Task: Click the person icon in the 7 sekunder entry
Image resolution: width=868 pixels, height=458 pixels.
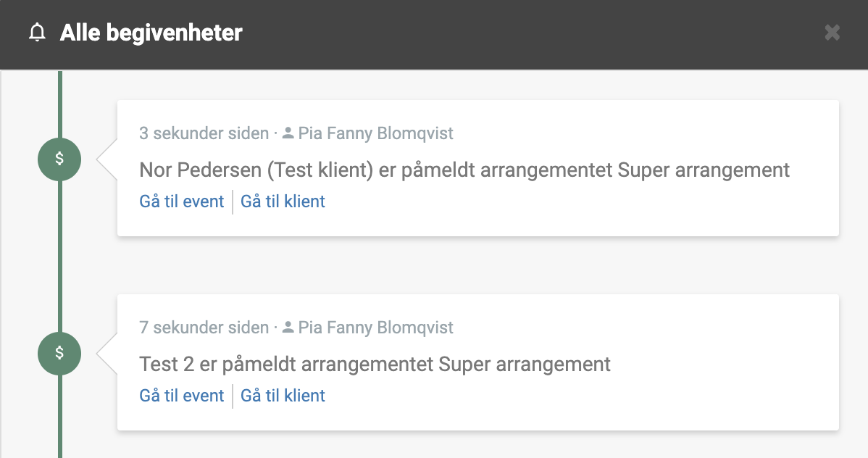Action: click(x=288, y=328)
